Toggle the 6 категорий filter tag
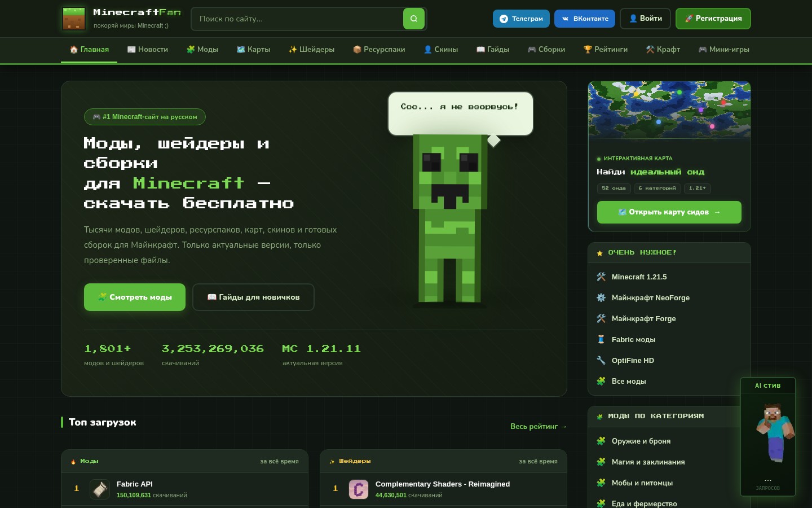 coord(657,188)
